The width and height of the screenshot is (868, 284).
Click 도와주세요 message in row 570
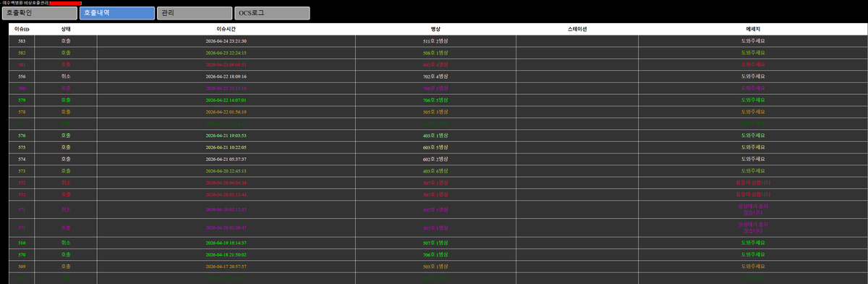pos(753,255)
